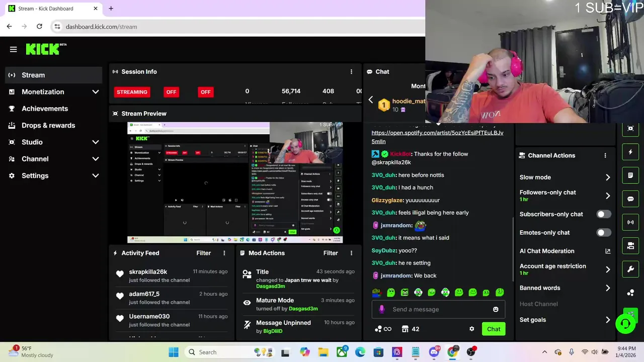Viewport: 644px width, 362px height.
Task: Open AI Chat Moderation external link icon
Action: tap(608, 251)
